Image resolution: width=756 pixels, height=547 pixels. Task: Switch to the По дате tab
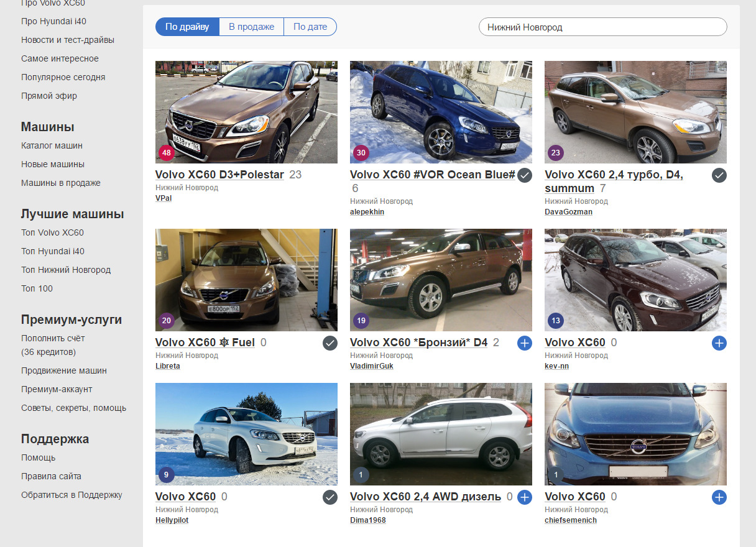point(310,27)
